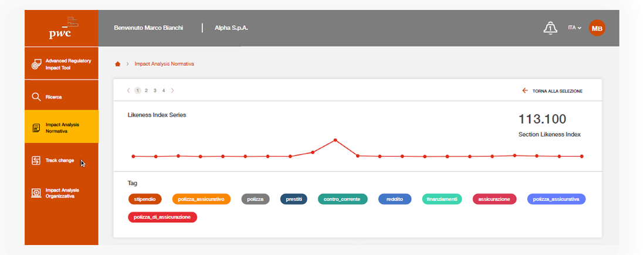
Task: Click the Track change sidebar icon
Action: (36, 160)
